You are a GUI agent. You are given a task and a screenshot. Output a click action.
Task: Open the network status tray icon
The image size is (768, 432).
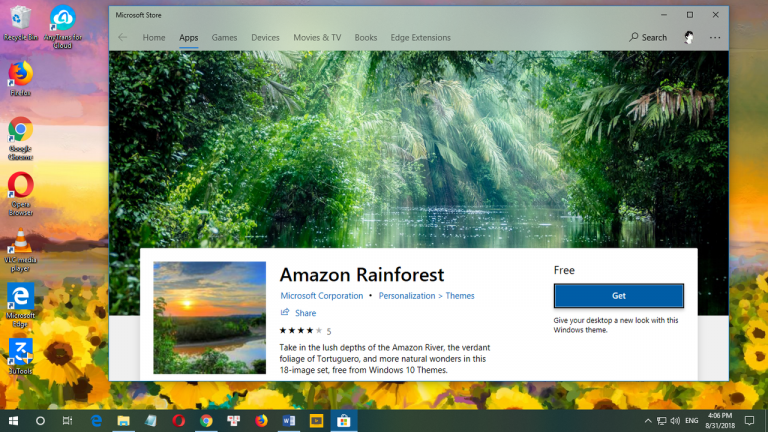[x=661, y=421]
